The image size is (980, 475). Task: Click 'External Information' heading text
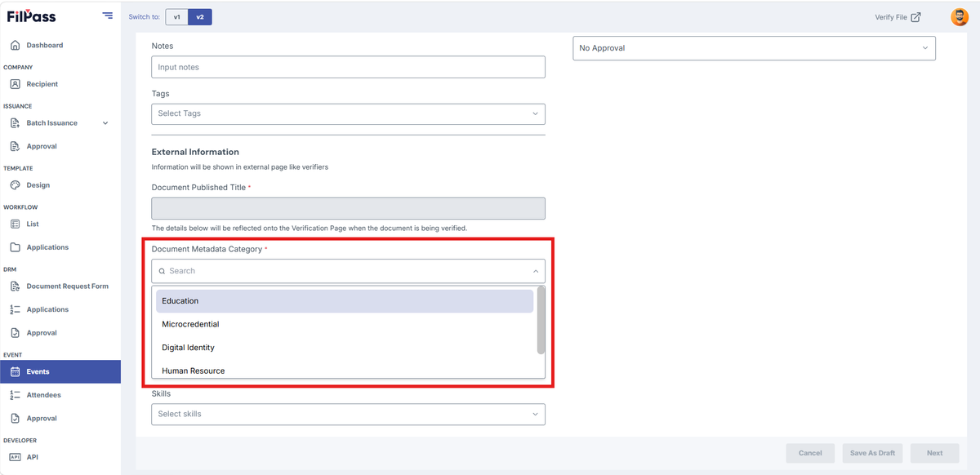(195, 152)
